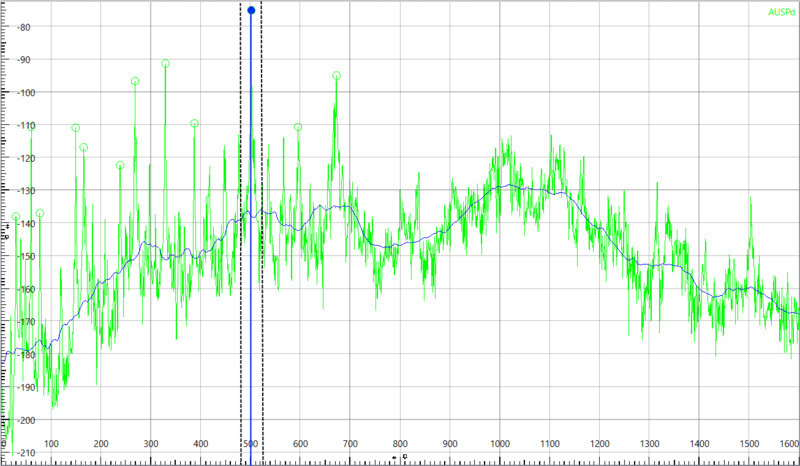Click the leftmost peak circle at -138

[x=15, y=216]
